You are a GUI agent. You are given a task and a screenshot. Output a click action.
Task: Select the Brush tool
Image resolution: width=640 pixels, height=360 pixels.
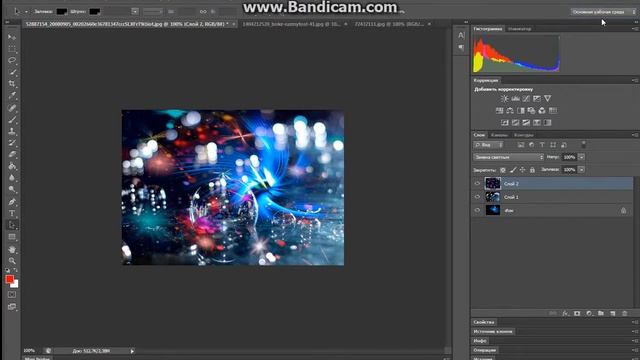pos(12,120)
